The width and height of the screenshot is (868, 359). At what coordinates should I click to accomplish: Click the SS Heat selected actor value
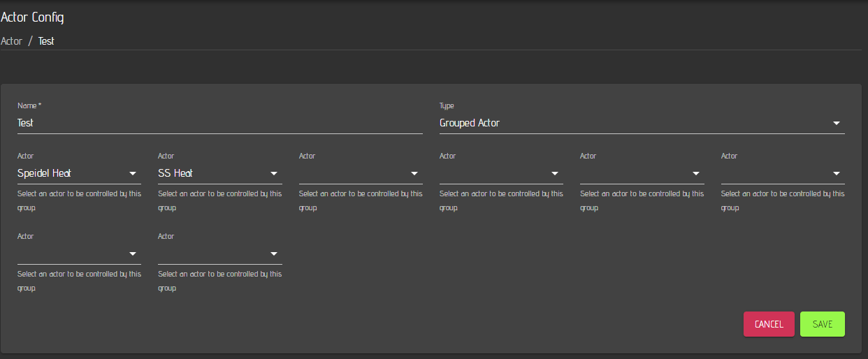(x=175, y=173)
